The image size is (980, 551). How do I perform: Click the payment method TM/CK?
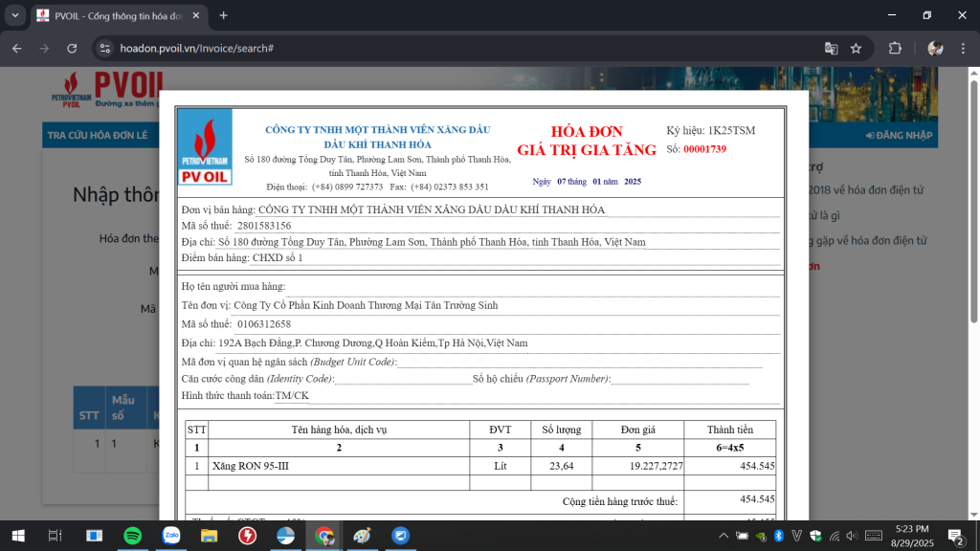(292, 395)
